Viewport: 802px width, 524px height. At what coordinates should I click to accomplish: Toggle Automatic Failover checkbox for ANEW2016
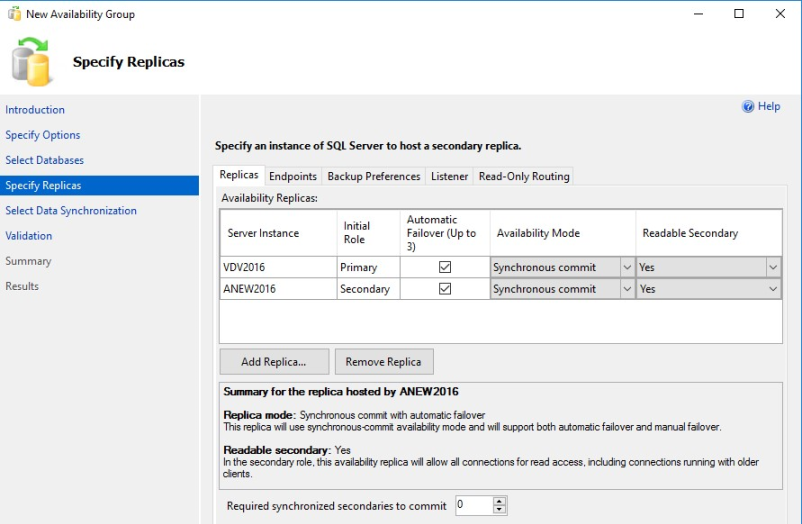click(x=445, y=289)
